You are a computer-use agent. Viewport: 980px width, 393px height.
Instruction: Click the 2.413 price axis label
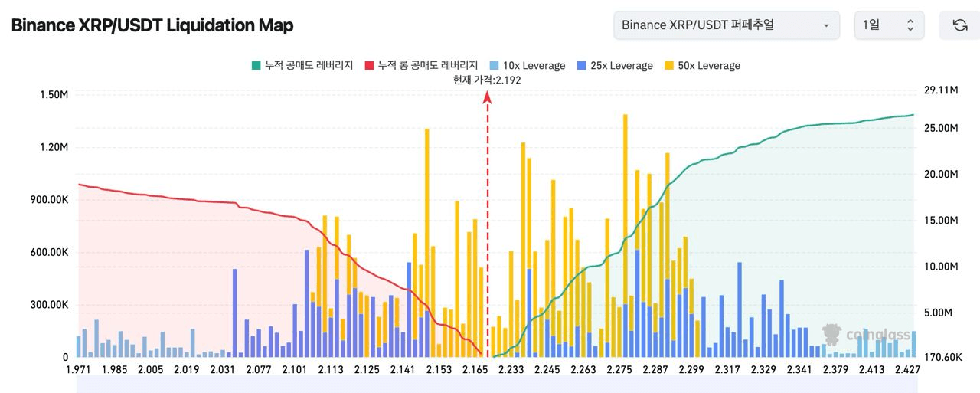coord(871,370)
